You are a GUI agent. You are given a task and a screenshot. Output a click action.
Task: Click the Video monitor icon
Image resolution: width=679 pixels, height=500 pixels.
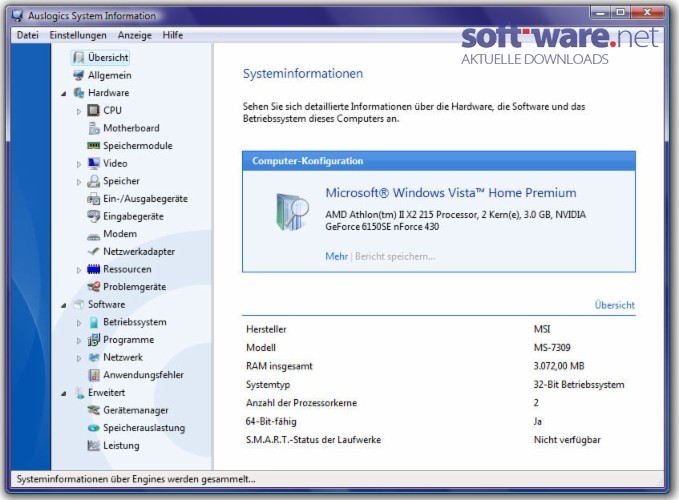94,164
